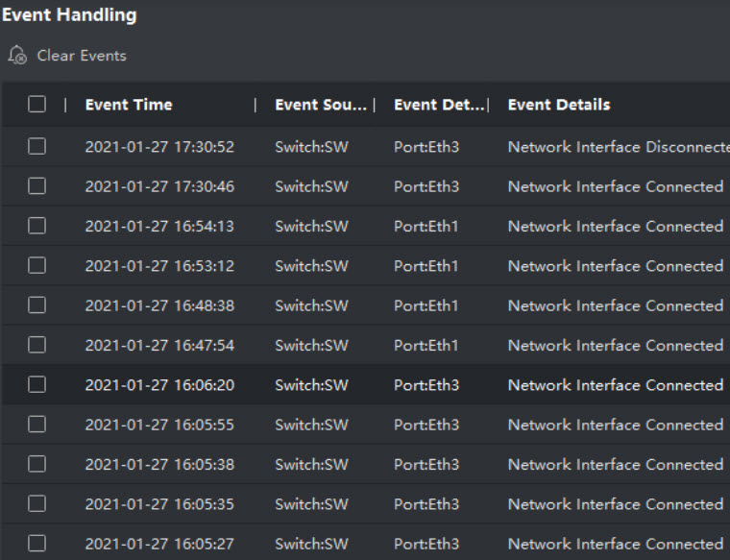The width and height of the screenshot is (730, 560).
Task: Select the Port:Eth1 cell at 16:54:13
Action: click(426, 227)
